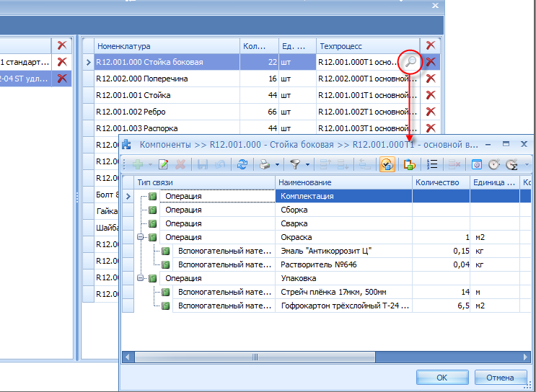
Task: Click red X beside '1 стандарт...' left row
Action: pos(62,62)
